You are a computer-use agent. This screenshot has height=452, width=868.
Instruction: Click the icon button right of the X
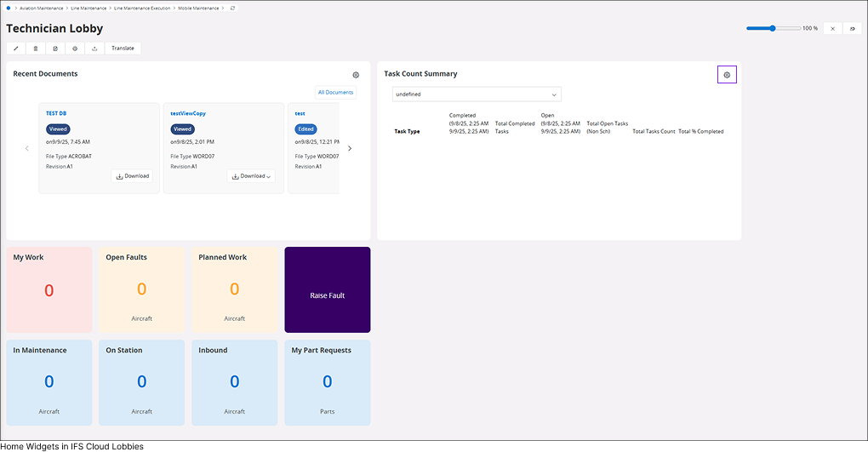[x=853, y=28]
